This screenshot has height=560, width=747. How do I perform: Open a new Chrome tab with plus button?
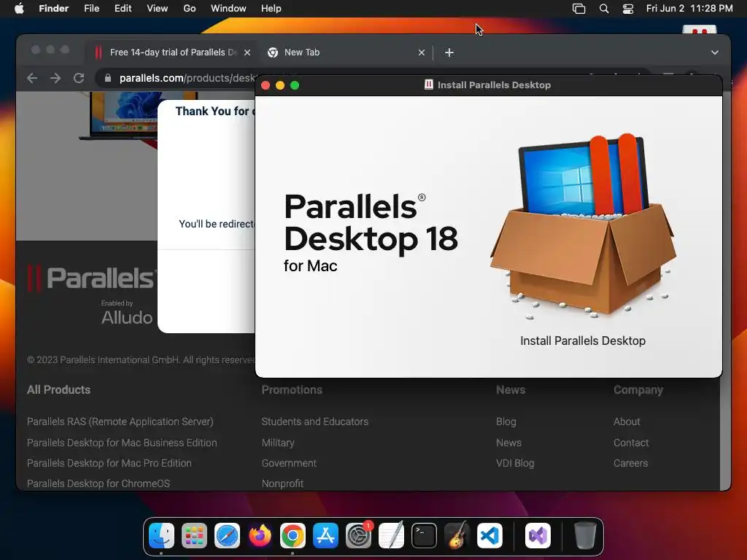(449, 52)
